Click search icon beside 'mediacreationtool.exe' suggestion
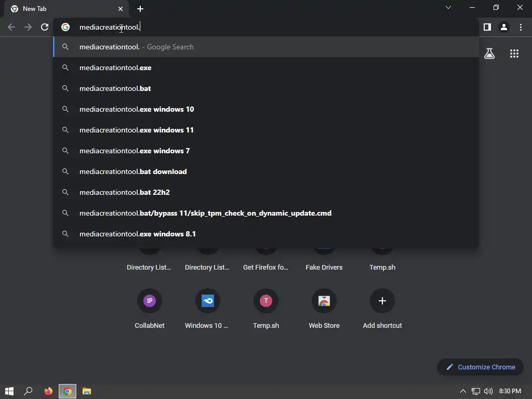The height and width of the screenshot is (399, 532). coord(65,68)
